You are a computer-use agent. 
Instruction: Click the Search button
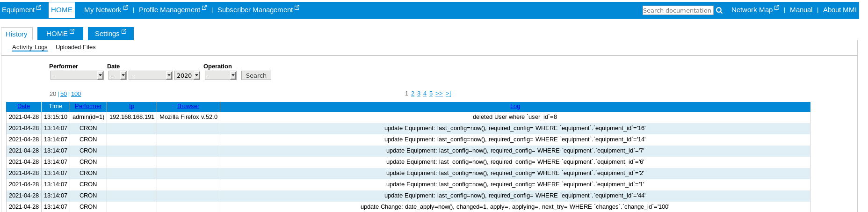pyautogui.click(x=256, y=75)
